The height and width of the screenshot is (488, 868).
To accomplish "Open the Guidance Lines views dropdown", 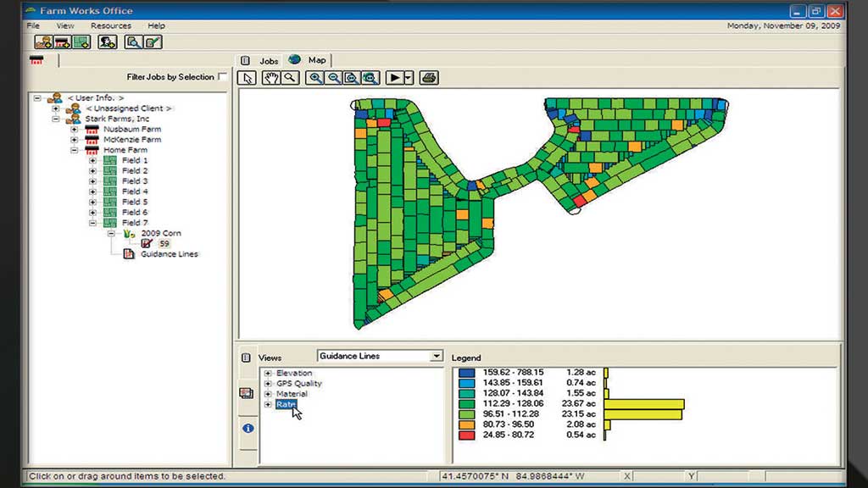I will pyautogui.click(x=437, y=356).
